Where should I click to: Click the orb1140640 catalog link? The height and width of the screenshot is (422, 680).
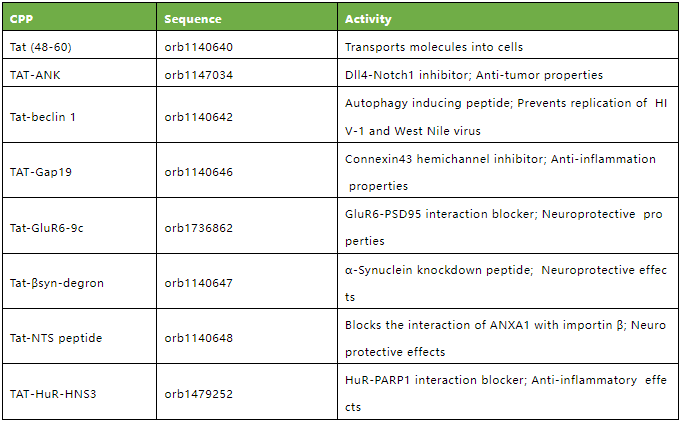coord(198,47)
